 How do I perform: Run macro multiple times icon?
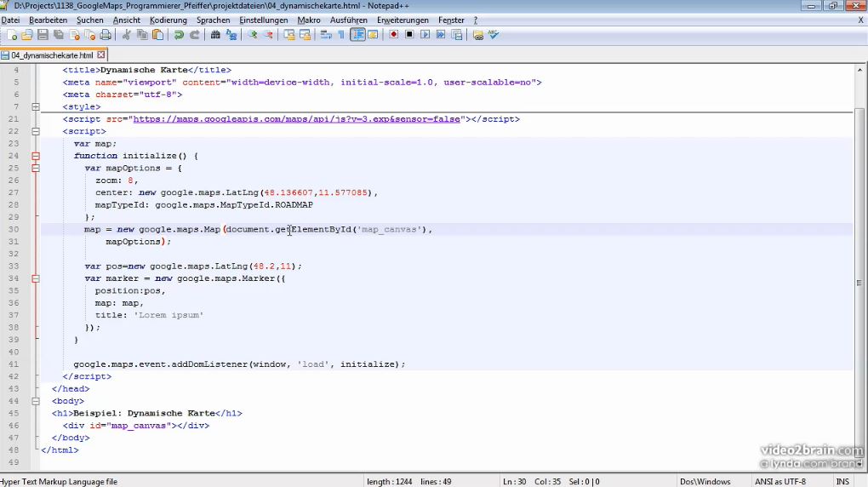(441, 35)
